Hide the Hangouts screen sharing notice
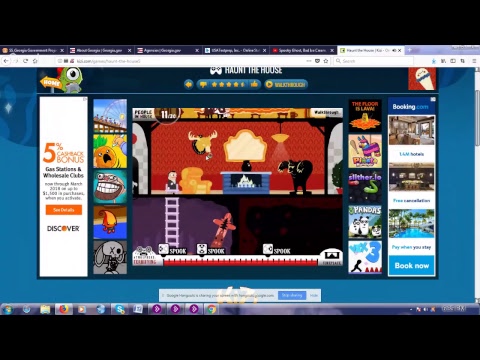 313,295
